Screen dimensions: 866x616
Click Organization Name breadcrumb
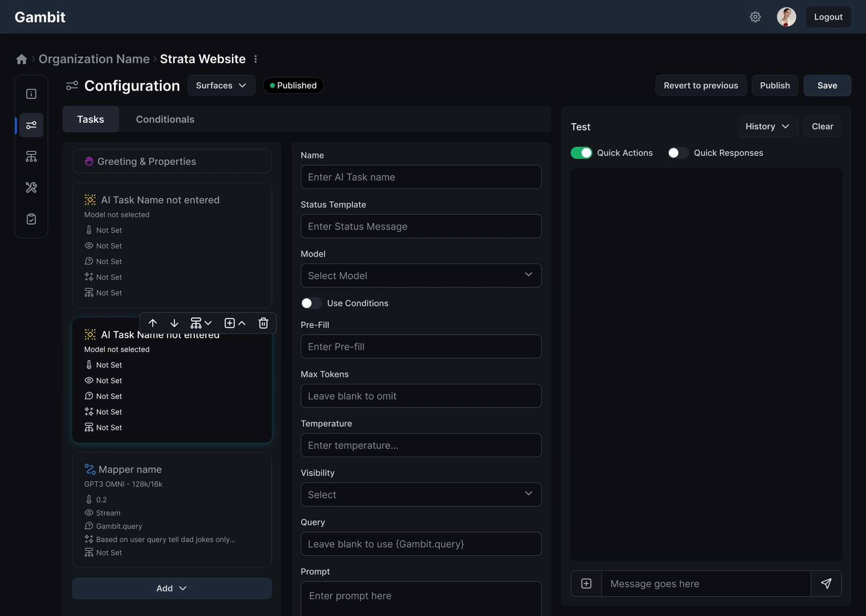coord(94,59)
